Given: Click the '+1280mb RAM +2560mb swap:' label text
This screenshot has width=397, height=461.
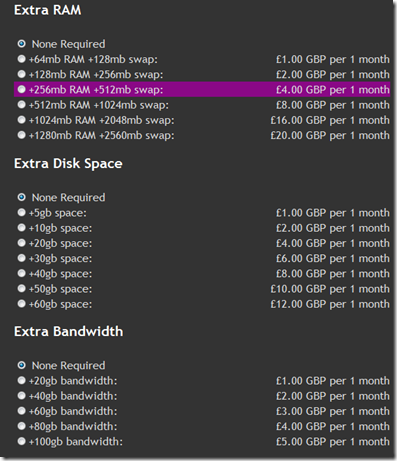Looking at the screenshot, I should [x=102, y=135].
